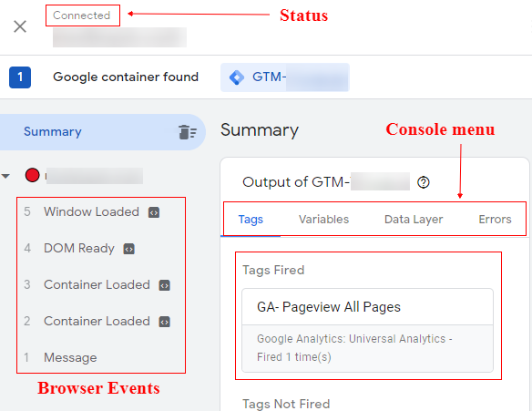
Task: Click the Summary page heading
Action: point(260,130)
